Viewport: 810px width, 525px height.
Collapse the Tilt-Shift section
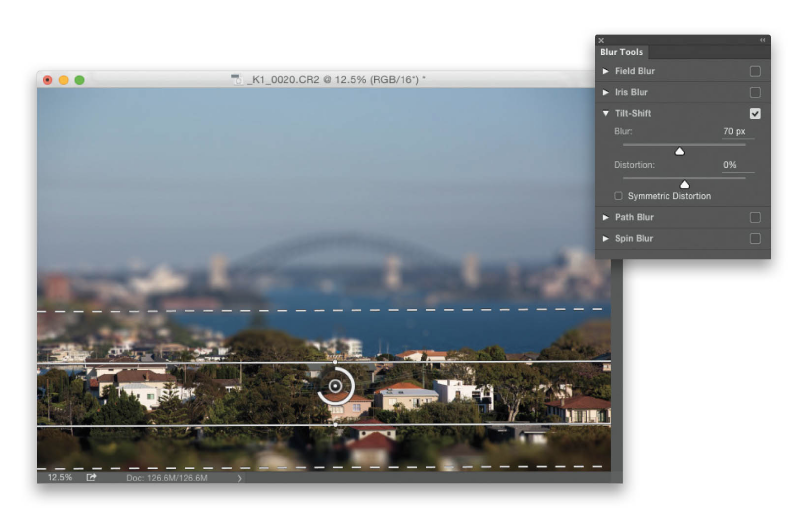tap(606, 114)
